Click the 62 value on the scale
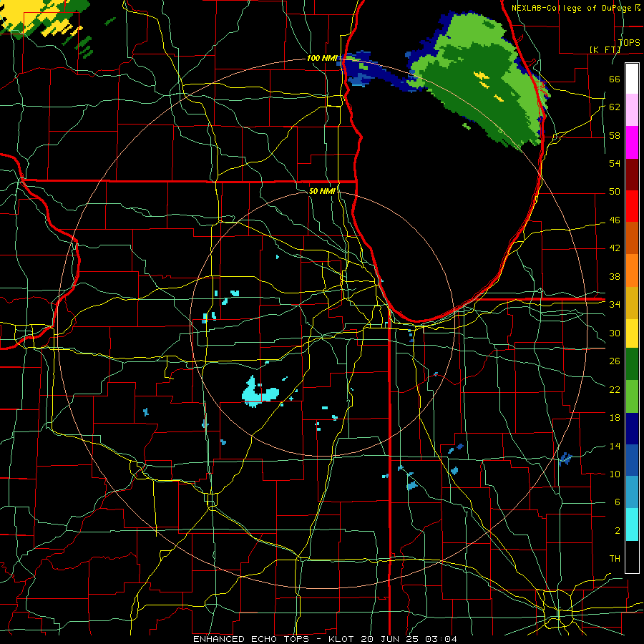 (x=615, y=107)
